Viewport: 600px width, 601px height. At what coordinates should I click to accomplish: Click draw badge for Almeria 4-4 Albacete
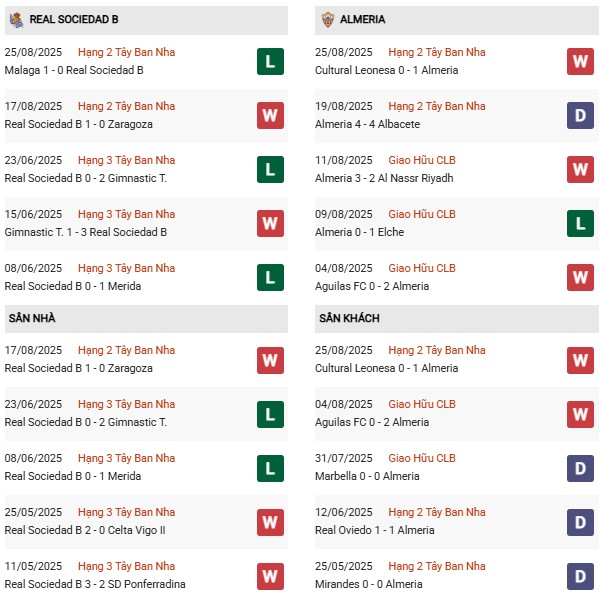(x=580, y=115)
